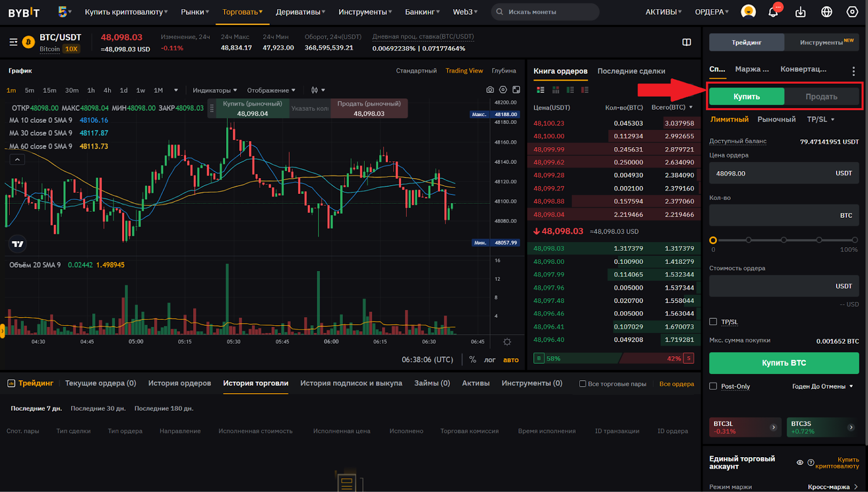Open the Good Till Cancelled dropdown

822,386
